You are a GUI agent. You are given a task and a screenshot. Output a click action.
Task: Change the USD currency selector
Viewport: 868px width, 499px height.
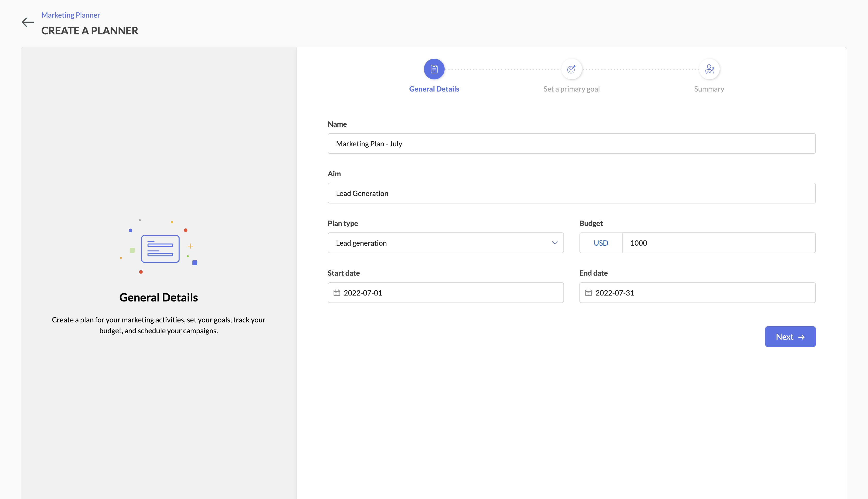(x=601, y=243)
